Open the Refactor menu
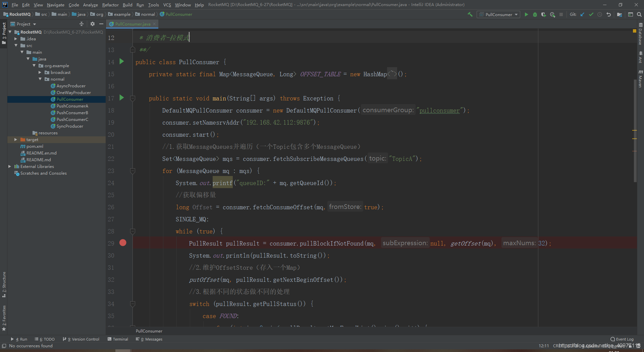Screen dimensions: 644x352 point(110,5)
